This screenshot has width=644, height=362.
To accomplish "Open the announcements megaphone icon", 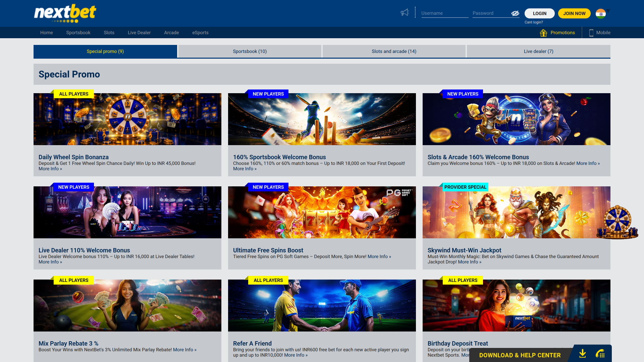I will coord(405,13).
